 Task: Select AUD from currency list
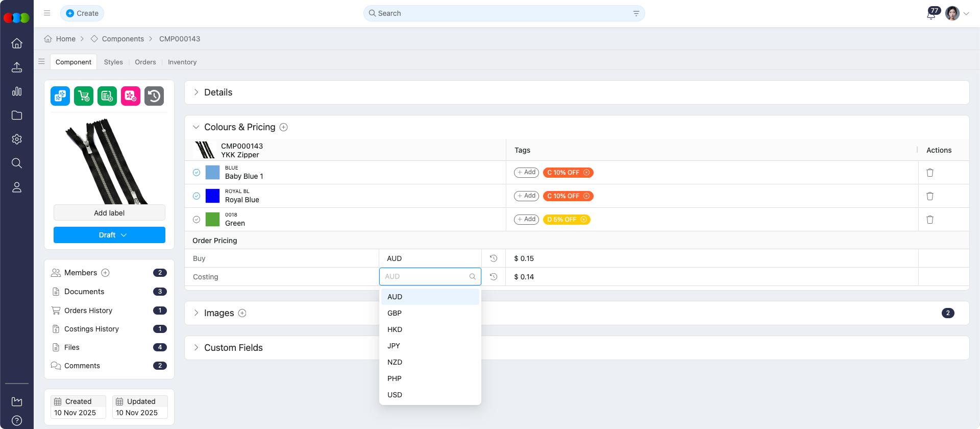tap(430, 297)
